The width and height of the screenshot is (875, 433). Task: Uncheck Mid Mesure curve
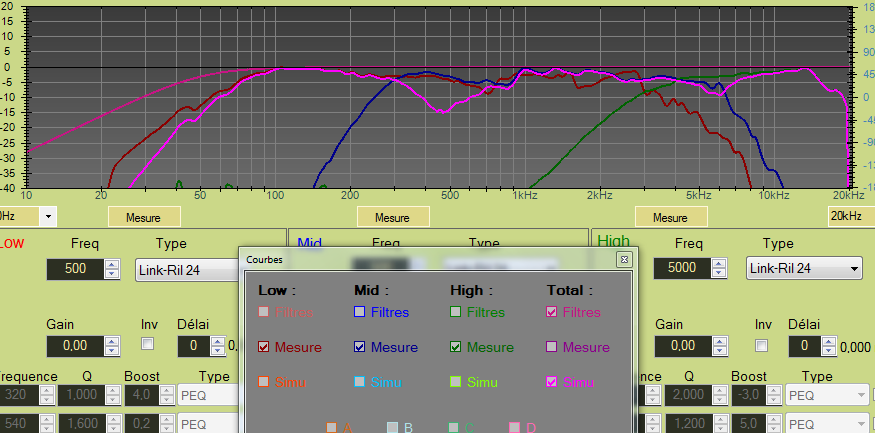click(x=360, y=347)
